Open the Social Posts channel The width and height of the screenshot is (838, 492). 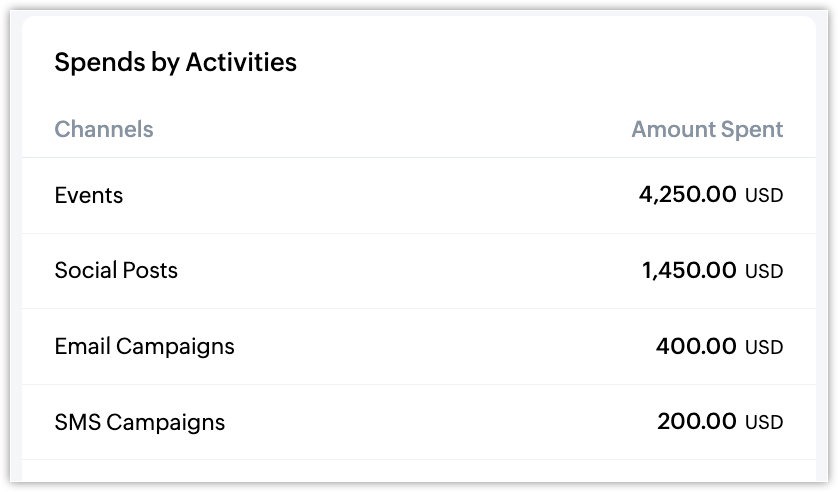coord(116,271)
